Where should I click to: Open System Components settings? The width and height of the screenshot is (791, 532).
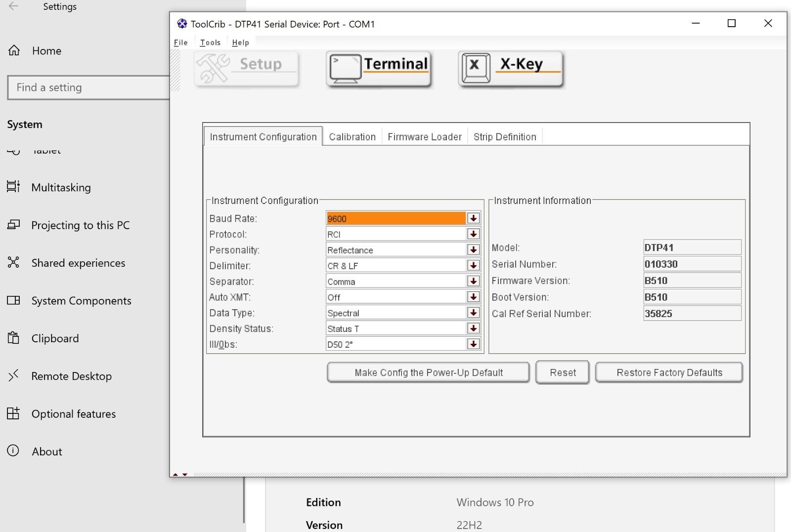click(82, 301)
